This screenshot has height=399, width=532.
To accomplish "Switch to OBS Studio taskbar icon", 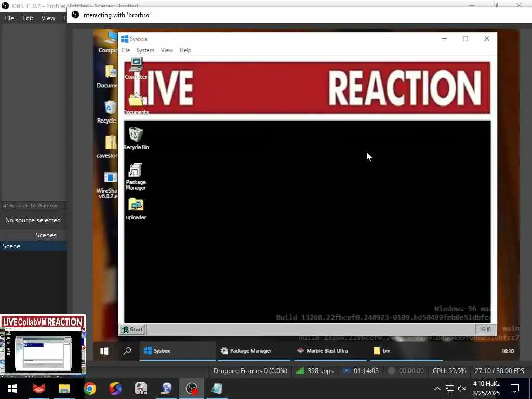I will point(192,389).
